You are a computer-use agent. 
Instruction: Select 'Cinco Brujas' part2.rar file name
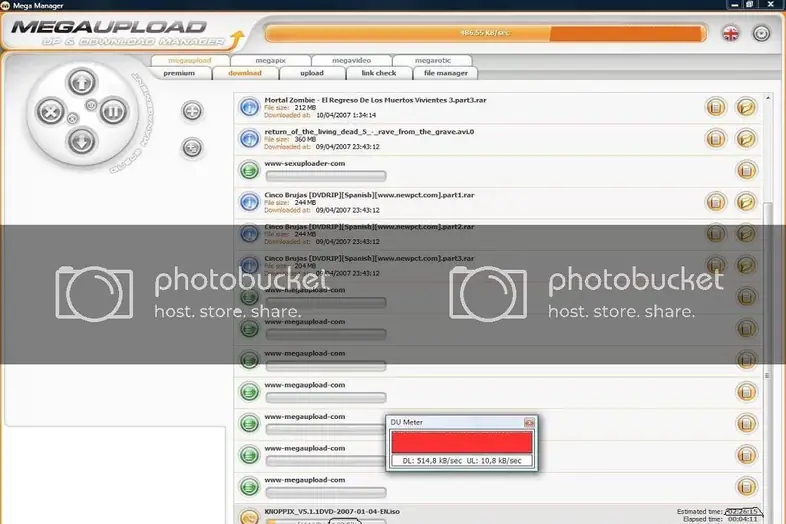coord(369,227)
